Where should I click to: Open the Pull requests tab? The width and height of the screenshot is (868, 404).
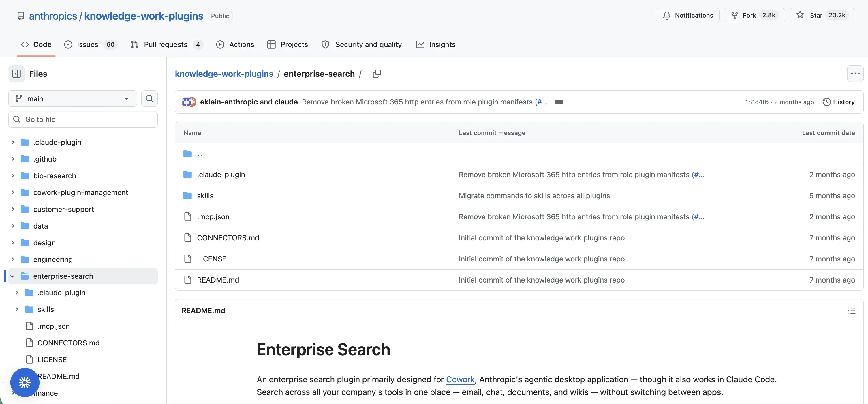167,44
